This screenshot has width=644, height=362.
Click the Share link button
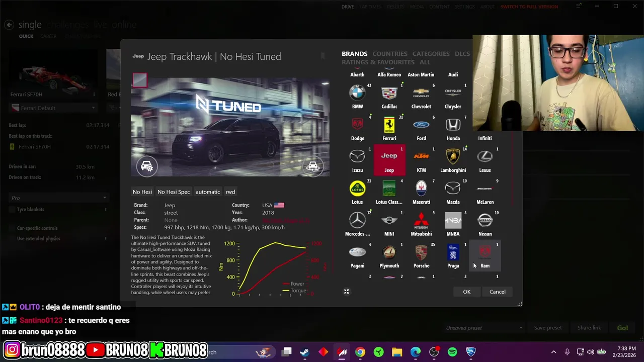point(589,328)
